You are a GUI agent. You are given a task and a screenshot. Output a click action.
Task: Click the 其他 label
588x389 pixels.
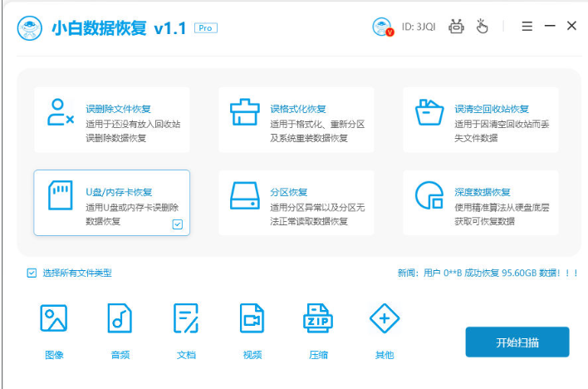pyautogui.click(x=385, y=355)
